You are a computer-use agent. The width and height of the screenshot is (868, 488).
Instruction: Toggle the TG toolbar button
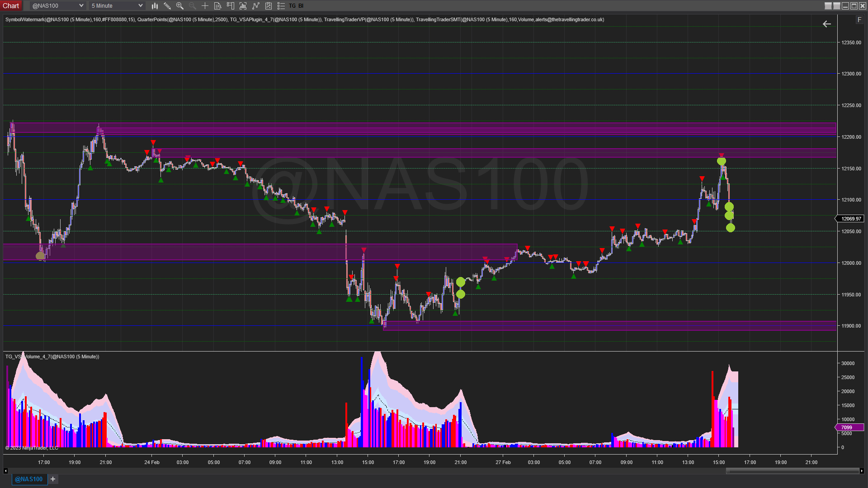(x=292, y=6)
